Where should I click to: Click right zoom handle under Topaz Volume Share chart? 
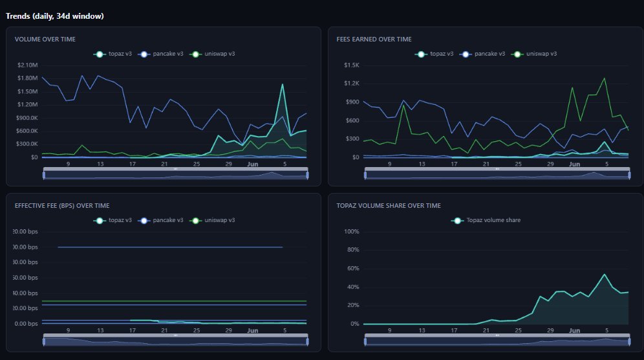pyautogui.click(x=629, y=341)
